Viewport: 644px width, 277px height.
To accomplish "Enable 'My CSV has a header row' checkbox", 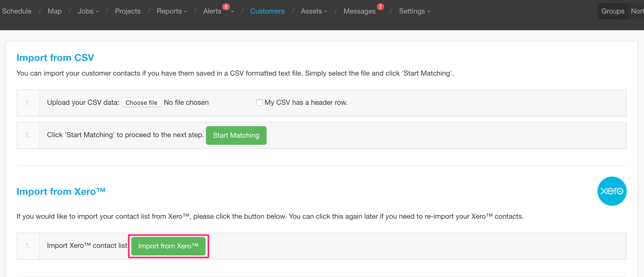I will point(260,103).
